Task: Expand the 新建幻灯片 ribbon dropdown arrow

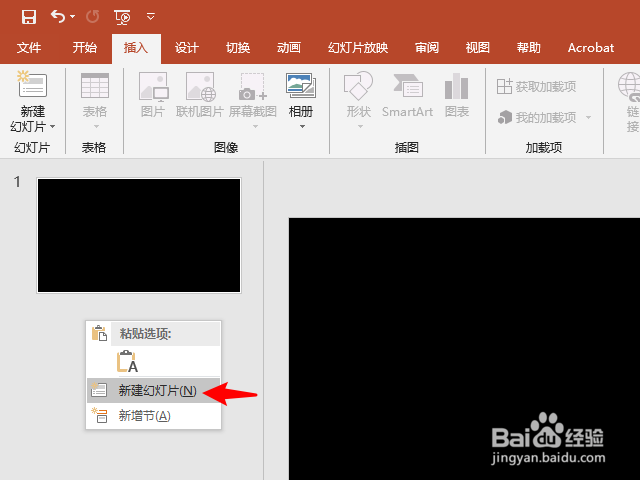Action: pyautogui.click(x=52, y=127)
